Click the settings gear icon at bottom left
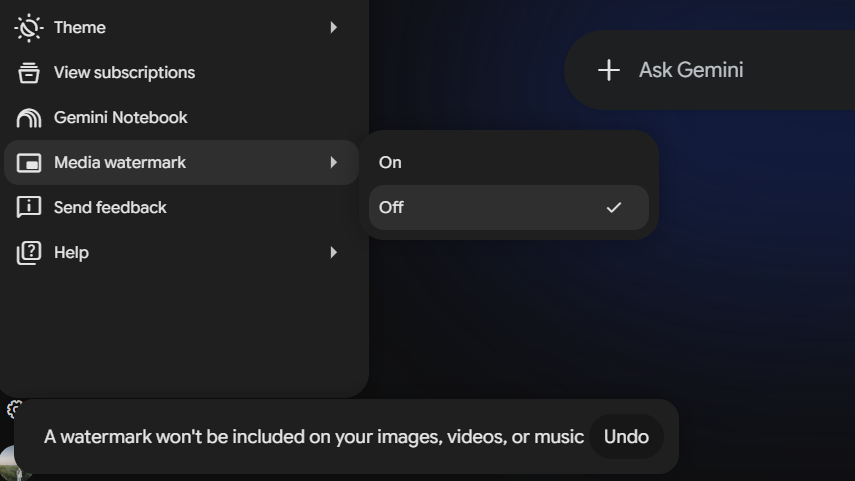Image resolution: width=855 pixels, height=481 pixels. (x=13, y=408)
